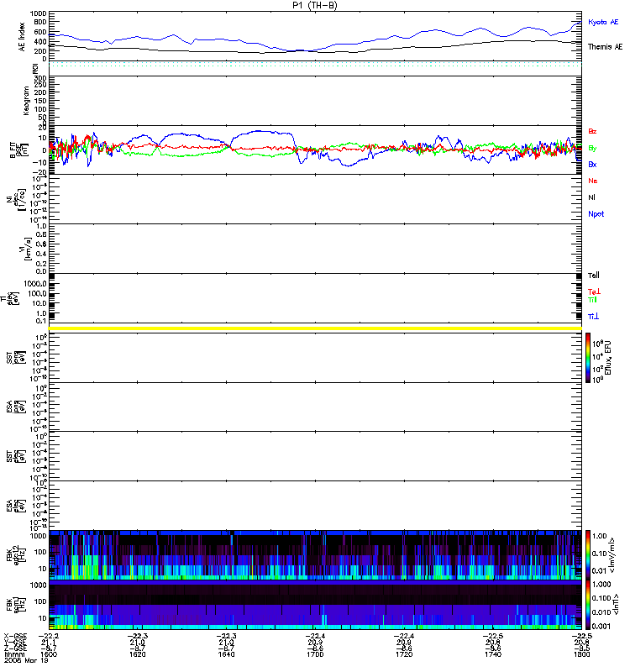Click the blue Ti⊥ legend label
This screenshot has height=672, width=630.
pyautogui.click(x=593, y=317)
